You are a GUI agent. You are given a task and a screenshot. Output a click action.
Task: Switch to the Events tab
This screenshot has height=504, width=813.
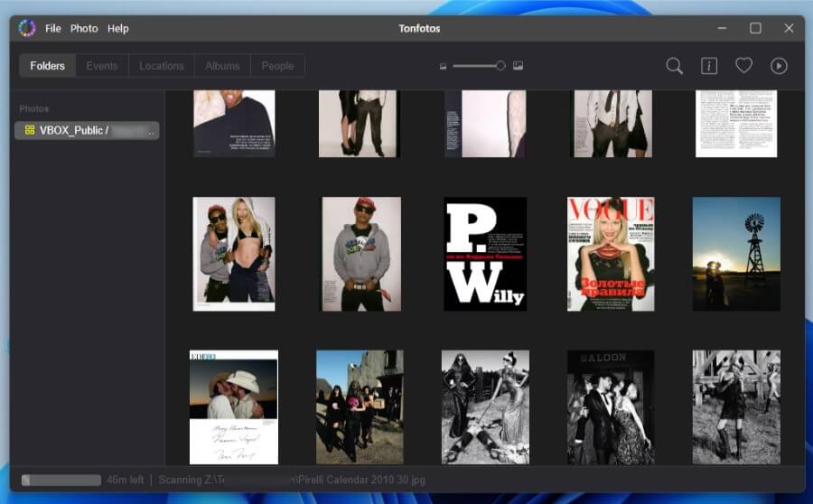(102, 66)
